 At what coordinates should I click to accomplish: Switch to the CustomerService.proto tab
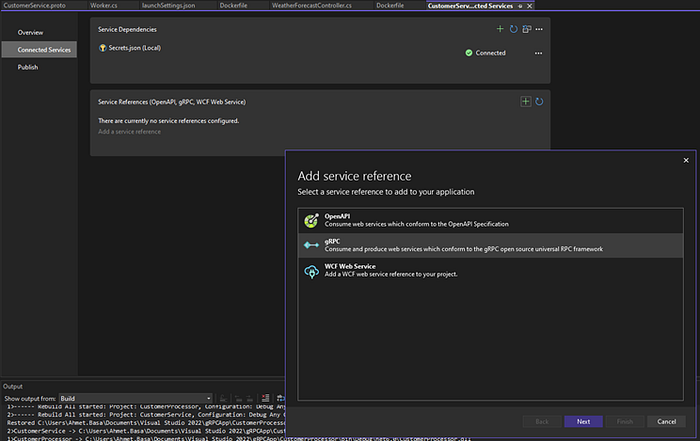click(35, 5)
